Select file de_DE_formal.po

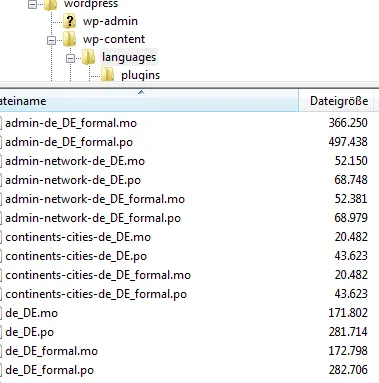50,370
